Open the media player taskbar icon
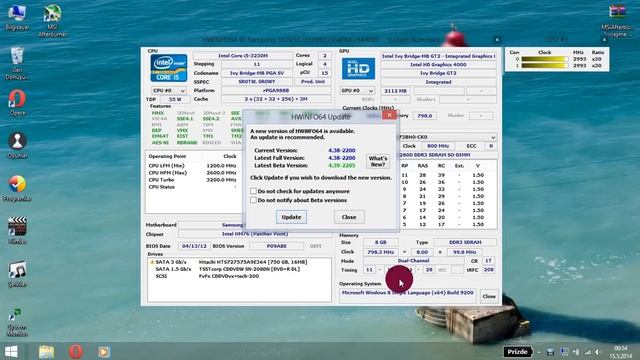 point(104,351)
